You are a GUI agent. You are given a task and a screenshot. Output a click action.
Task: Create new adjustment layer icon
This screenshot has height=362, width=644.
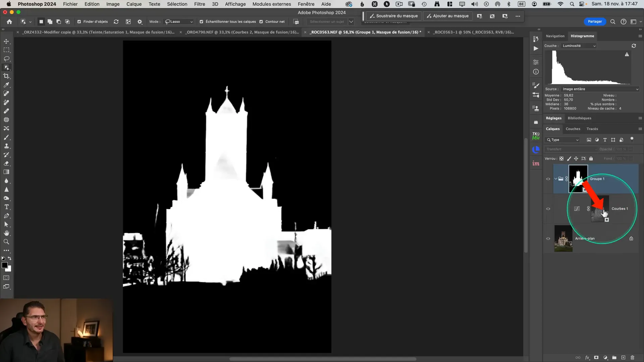[x=605, y=358]
